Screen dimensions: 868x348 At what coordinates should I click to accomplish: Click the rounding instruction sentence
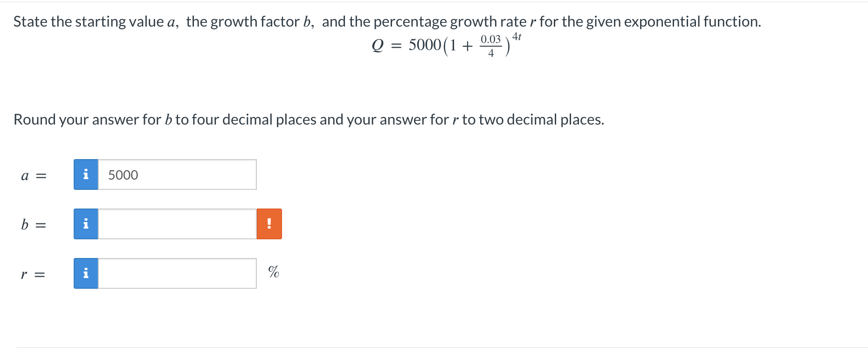point(309,119)
